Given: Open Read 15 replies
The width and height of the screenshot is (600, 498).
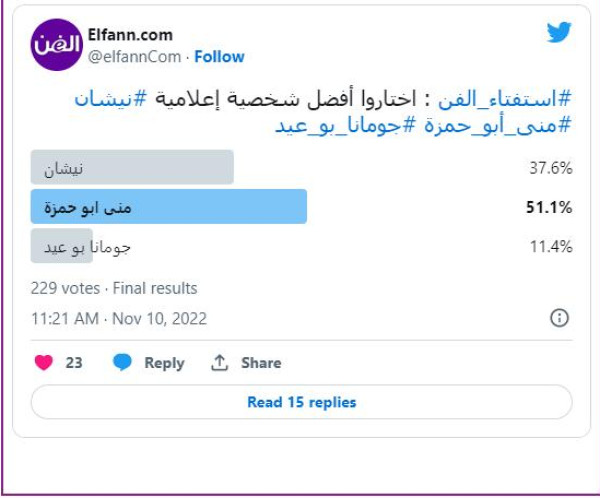Looking at the screenshot, I should [301, 402].
